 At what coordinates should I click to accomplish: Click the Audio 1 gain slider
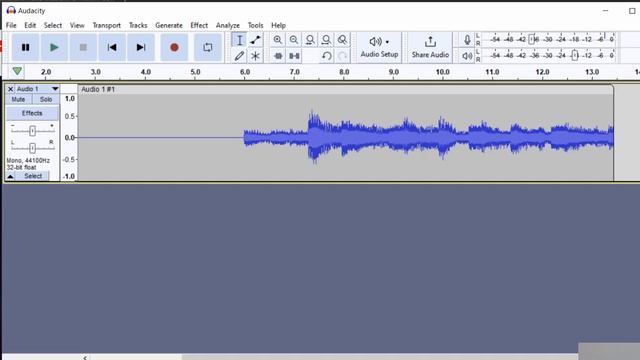pos(32,130)
